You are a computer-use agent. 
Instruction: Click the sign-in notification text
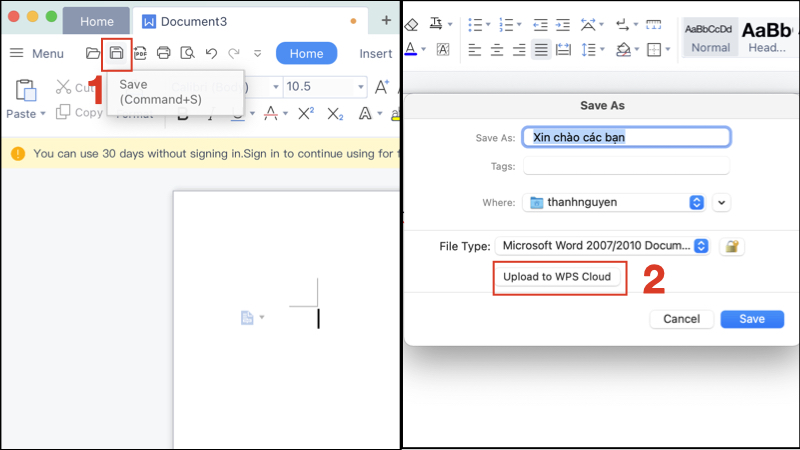(x=216, y=154)
